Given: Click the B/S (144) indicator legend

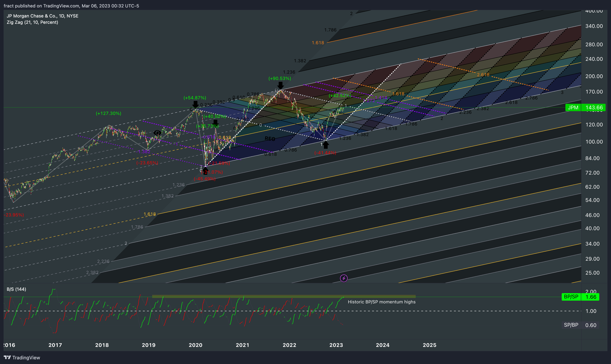Looking at the screenshot, I should coord(16,289).
